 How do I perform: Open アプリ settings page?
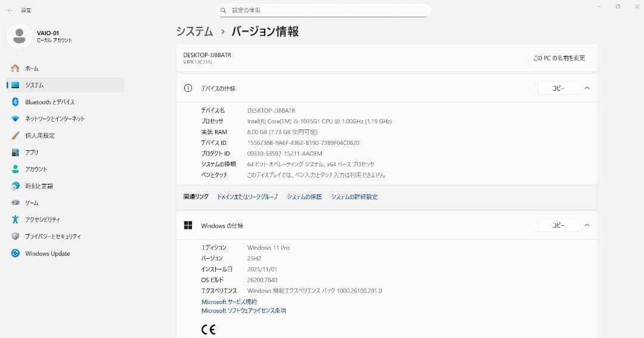click(x=66, y=153)
